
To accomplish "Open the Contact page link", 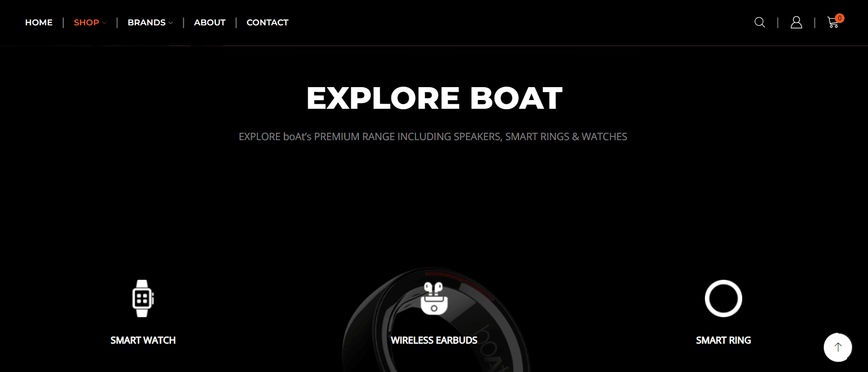I will [x=267, y=23].
